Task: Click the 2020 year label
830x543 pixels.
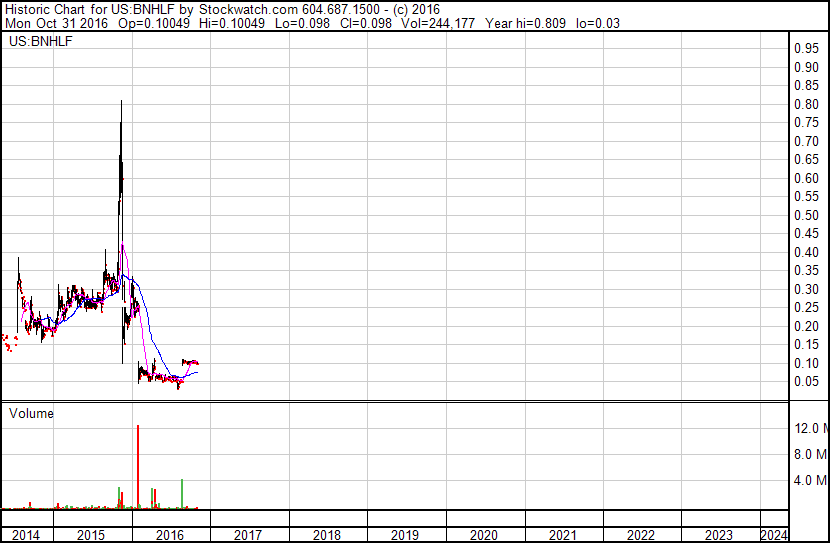Action: click(x=483, y=535)
